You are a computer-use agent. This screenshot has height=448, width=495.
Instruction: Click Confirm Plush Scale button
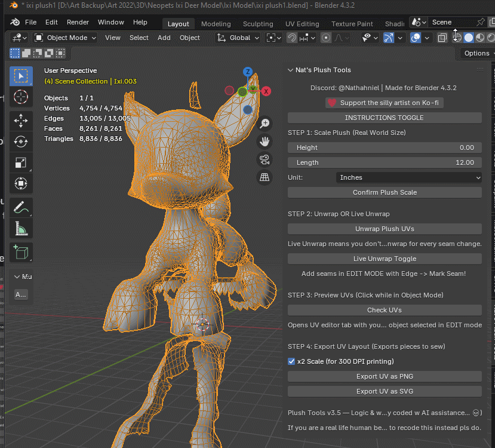[x=385, y=192]
